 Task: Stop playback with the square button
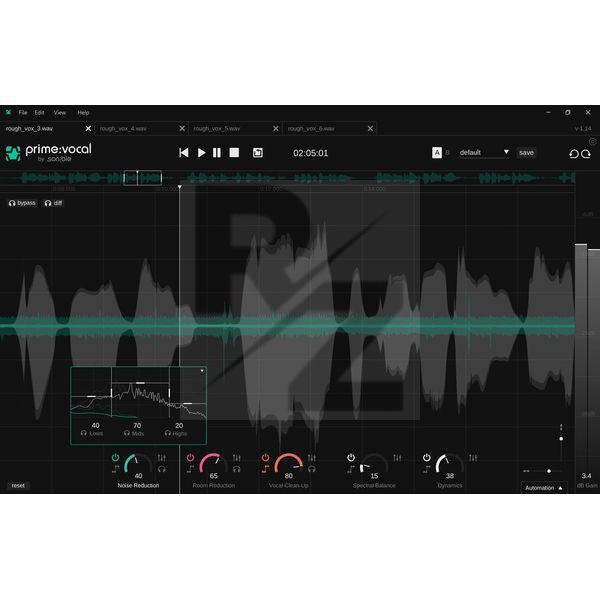coord(234,153)
